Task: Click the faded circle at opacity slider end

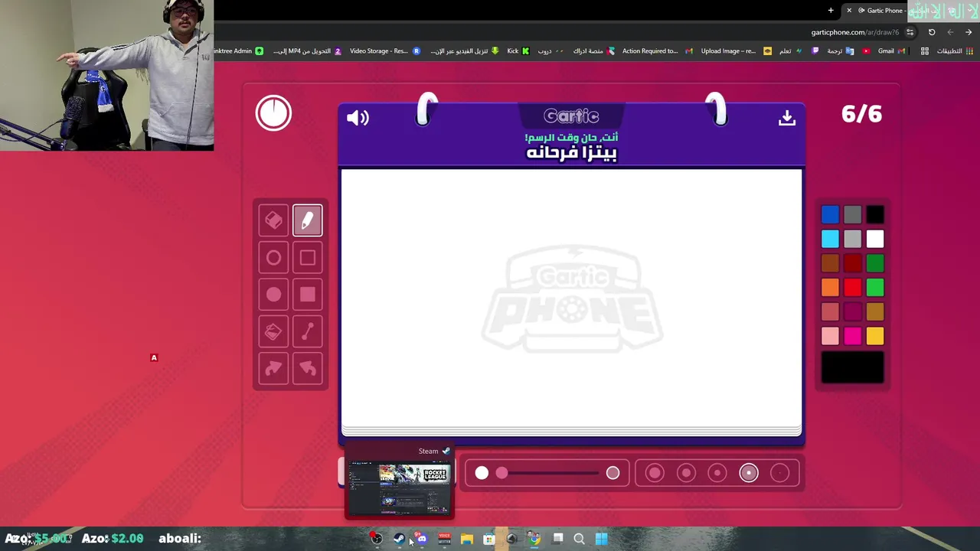Action: click(x=612, y=473)
